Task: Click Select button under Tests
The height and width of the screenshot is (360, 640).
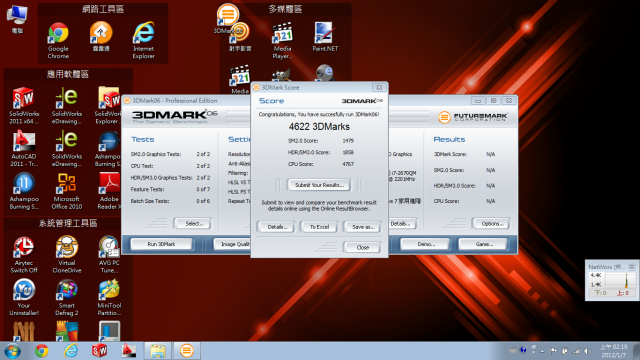Action: tap(193, 223)
